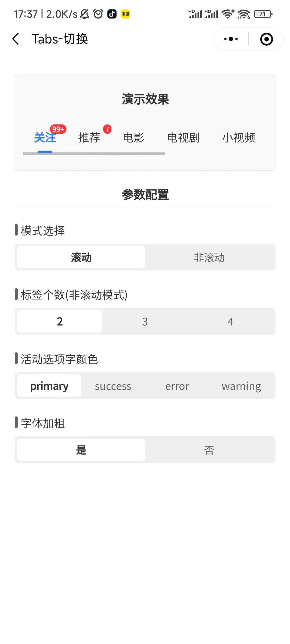Disable bold font by selecting 否
The width and height of the screenshot is (290, 644).
210,449
